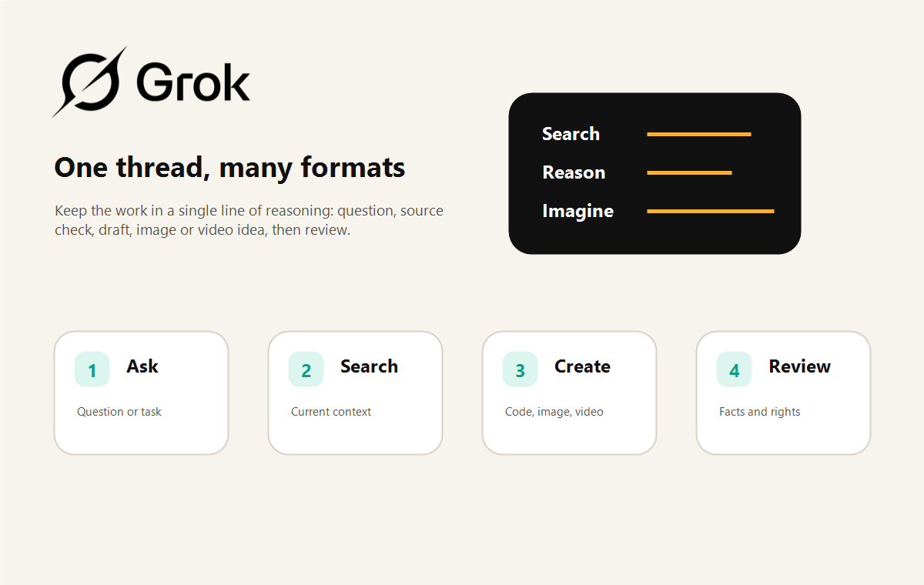The width and height of the screenshot is (924, 585).
Task: Open the Search card title
Action: pos(370,366)
